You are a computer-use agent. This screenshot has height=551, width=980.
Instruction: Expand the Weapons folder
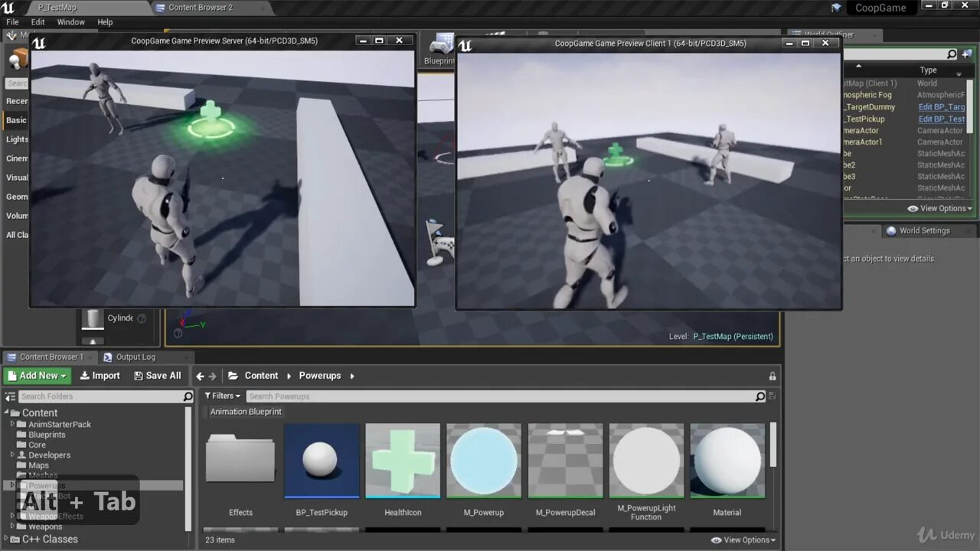12,527
